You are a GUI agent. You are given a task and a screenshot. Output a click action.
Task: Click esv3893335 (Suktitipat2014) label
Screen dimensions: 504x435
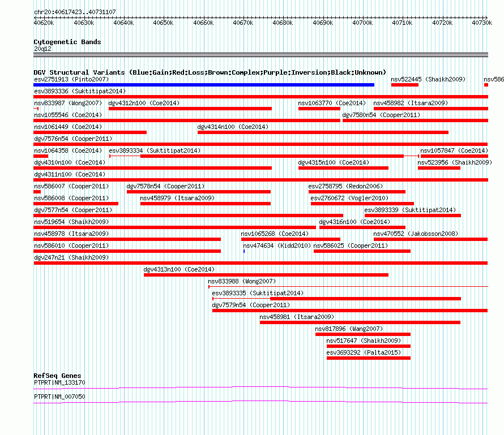(x=258, y=293)
